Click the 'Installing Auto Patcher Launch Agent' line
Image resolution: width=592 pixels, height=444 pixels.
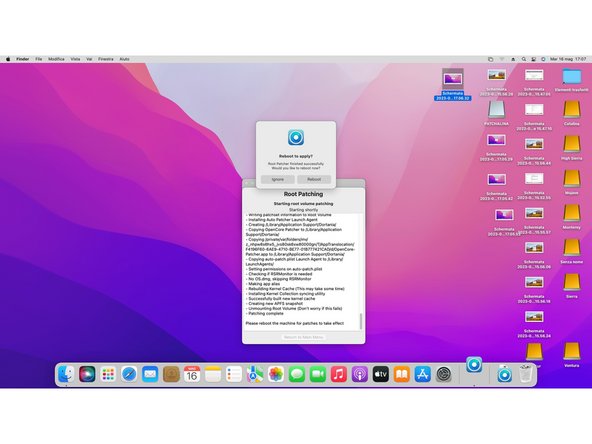pos(282,220)
